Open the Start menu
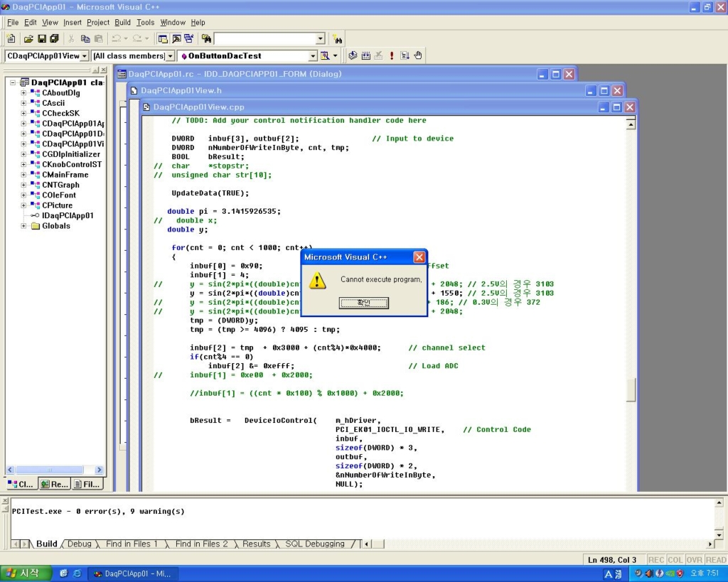The height and width of the screenshot is (582, 728). 25,573
